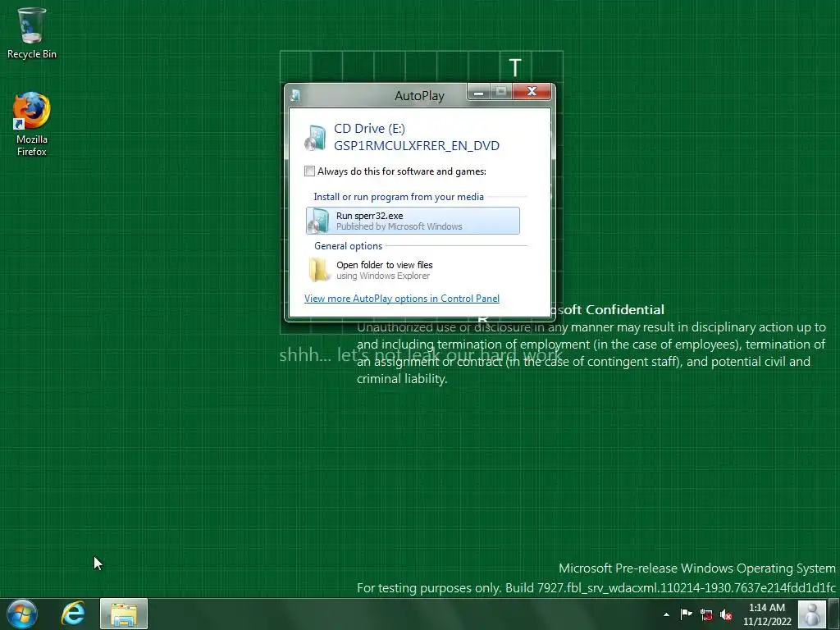Open Windows Explorer from the taskbar
The width and height of the screenshot is (840, 630).
click(124, 614)
